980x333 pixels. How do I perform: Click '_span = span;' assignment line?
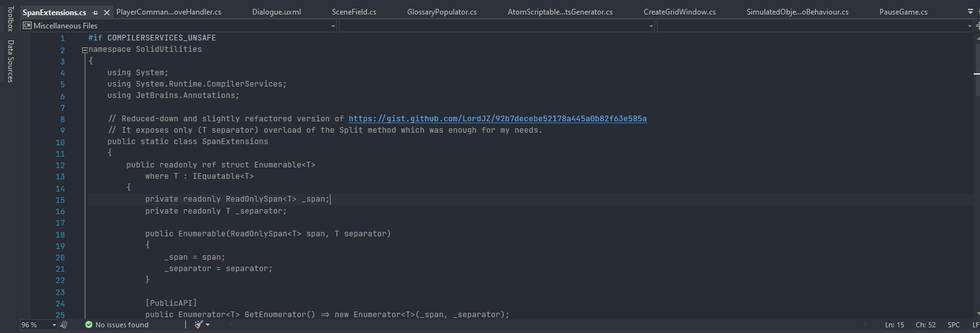coord(195,257)
